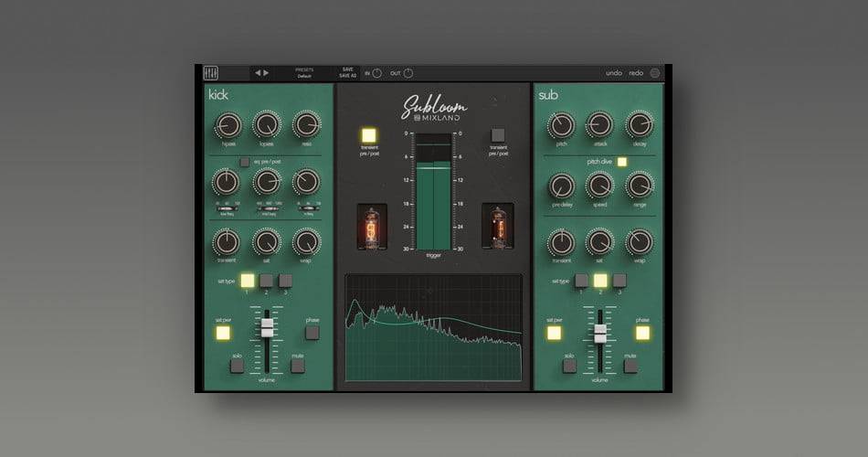Click the left glowing vacuum tube
The width and height of the screenshot is (868, 457).
[372, 227]
